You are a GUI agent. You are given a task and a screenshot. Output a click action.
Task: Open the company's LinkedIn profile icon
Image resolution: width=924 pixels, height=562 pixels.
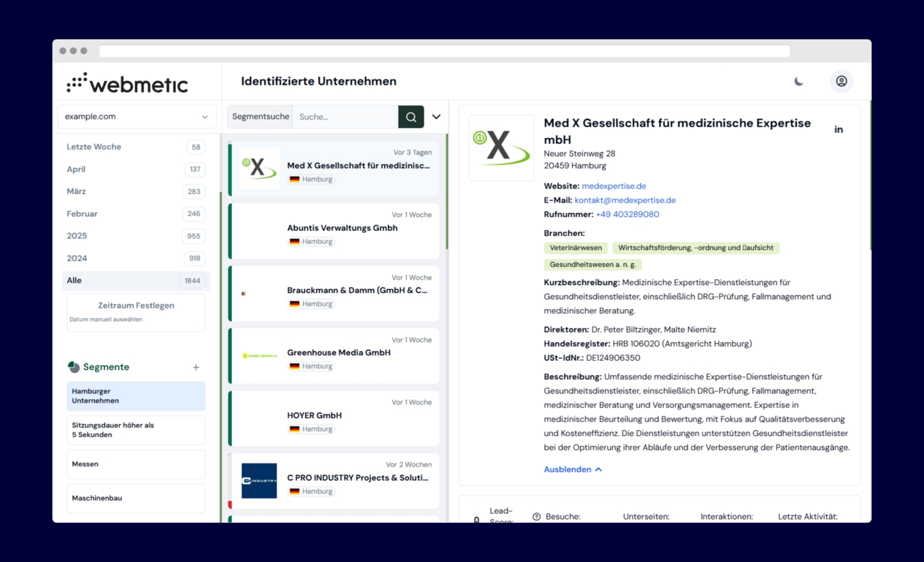(x=838, y=130)
